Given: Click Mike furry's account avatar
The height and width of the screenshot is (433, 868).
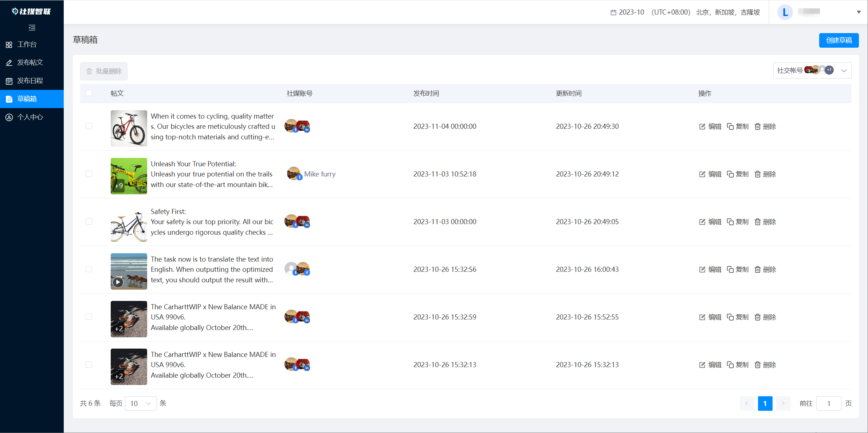Looking at the screenshot, I should 294,174.
